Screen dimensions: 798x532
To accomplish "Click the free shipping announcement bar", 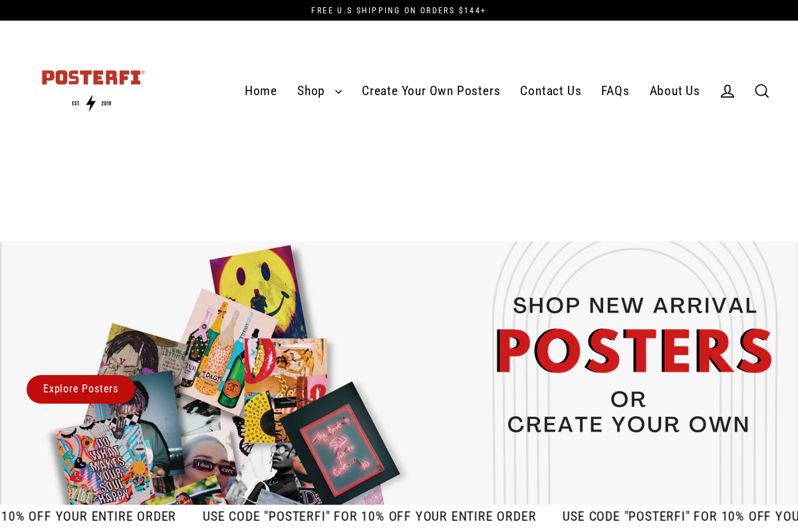I will 399,11.
